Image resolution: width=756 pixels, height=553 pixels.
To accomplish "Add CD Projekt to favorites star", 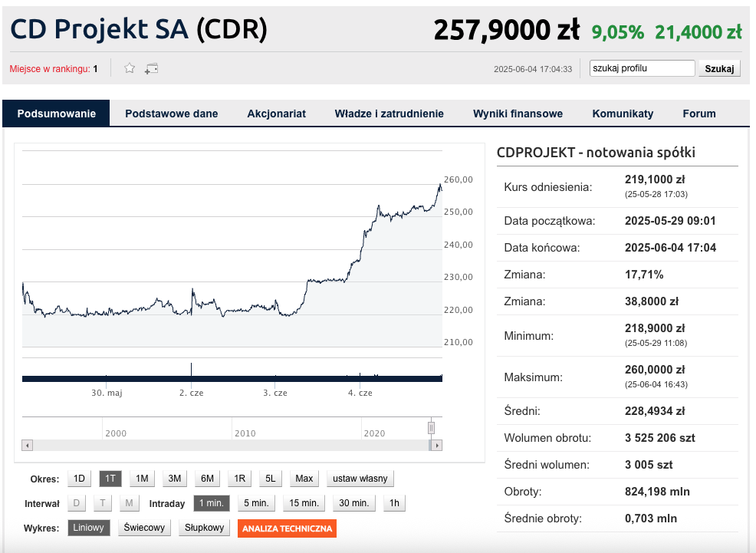I will tap(130, 68).
